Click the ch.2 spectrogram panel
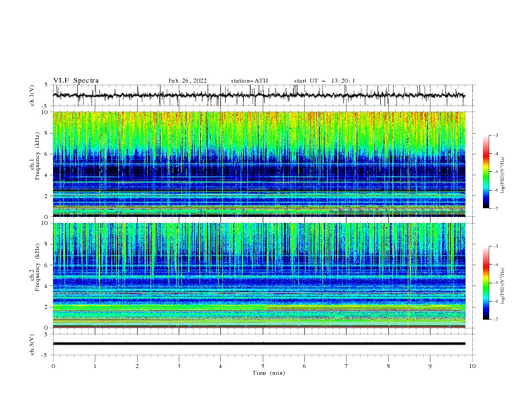 (259, 275)
